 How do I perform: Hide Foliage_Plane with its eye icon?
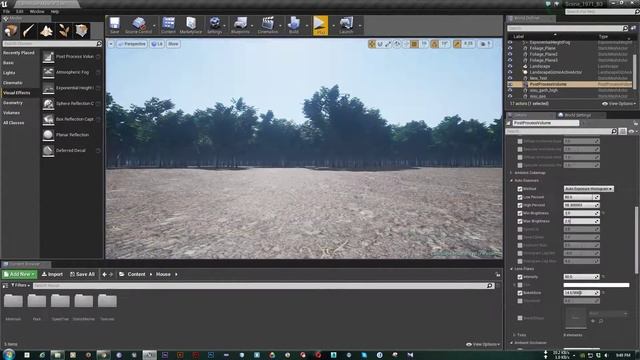pyautogui.click(x=510, y=48)
